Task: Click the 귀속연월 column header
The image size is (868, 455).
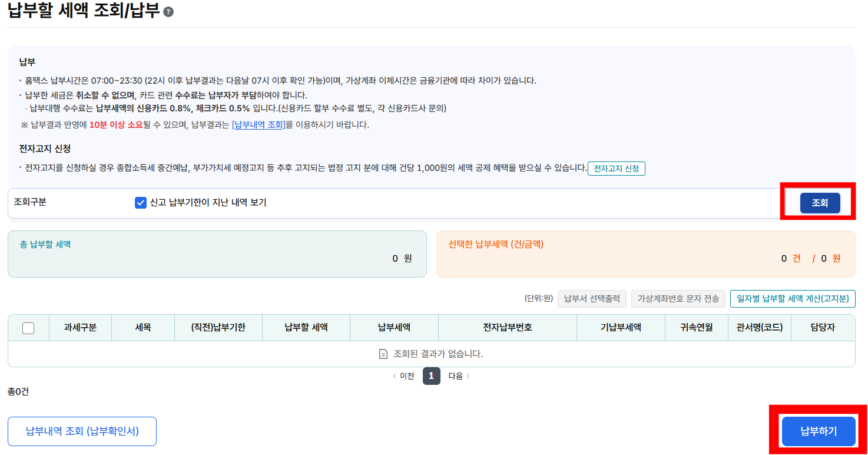Action: [x=696, y=328]
